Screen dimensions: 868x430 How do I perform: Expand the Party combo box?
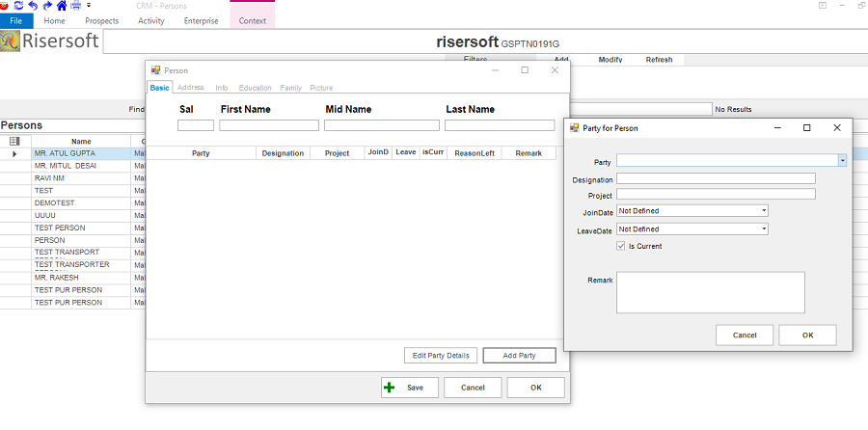842,161
